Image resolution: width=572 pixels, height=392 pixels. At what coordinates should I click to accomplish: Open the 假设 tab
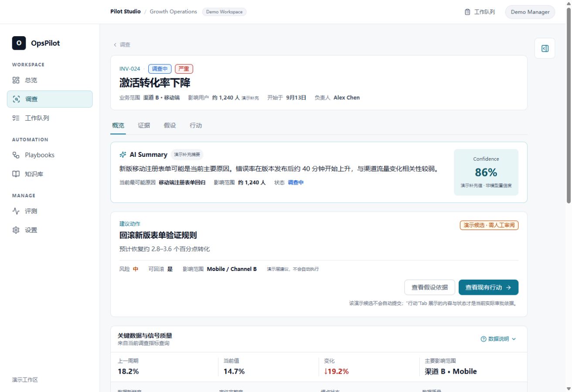point(170,125)
